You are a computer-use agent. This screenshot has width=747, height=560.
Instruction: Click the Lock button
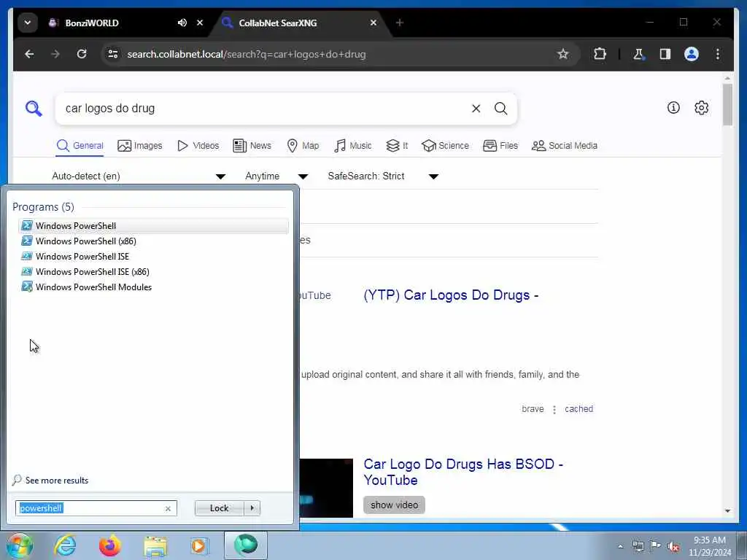(x=219, y=508)
